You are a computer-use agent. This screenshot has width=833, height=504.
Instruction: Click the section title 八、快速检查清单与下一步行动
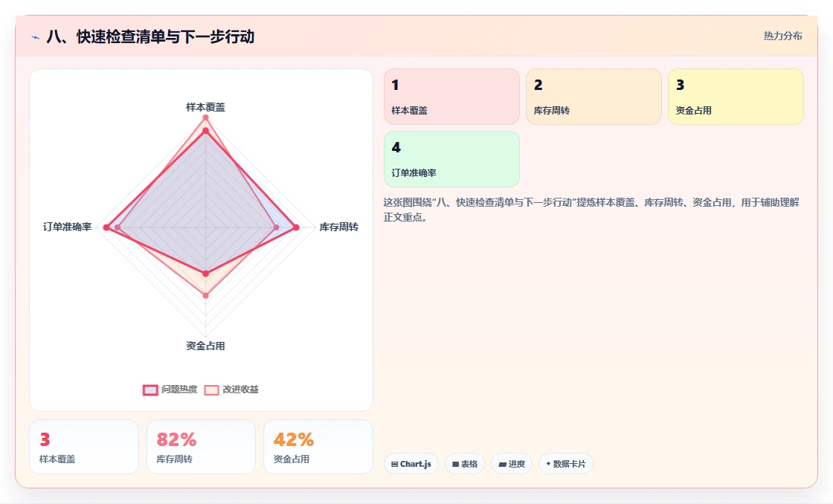(x=150, y=36)
